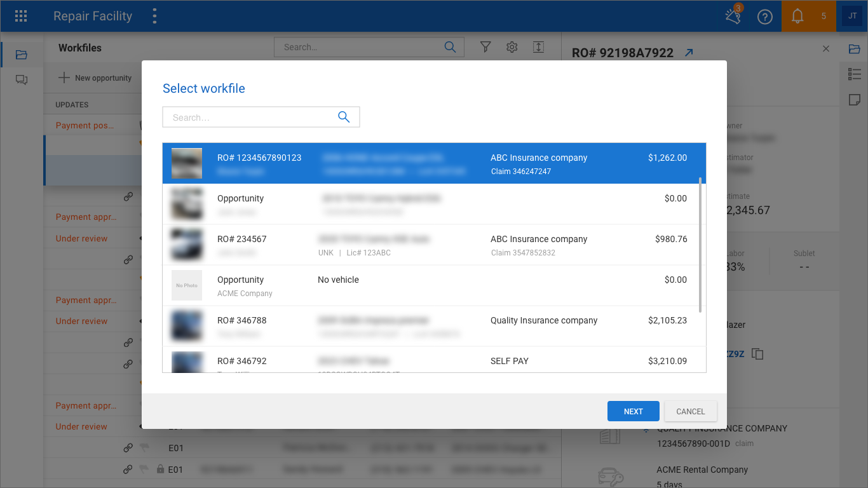The image size is (868, 488).
Task: Click the copy icon beside the VIN
Action: point(757,354)
